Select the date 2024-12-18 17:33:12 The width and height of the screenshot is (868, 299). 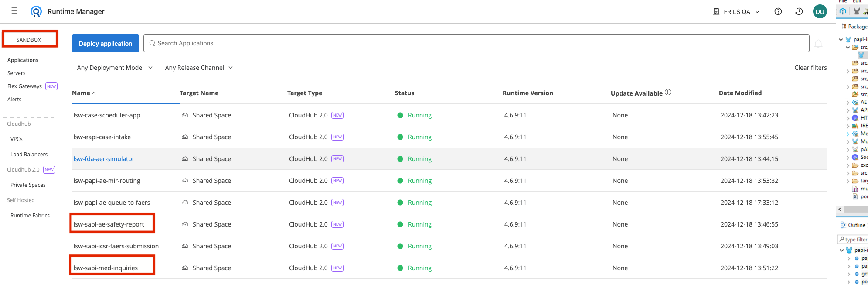pyautogui.click(x=749, y=203)
